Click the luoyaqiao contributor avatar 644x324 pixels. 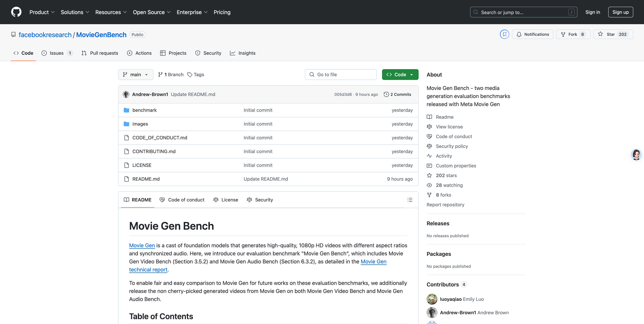tap(432, 299)
